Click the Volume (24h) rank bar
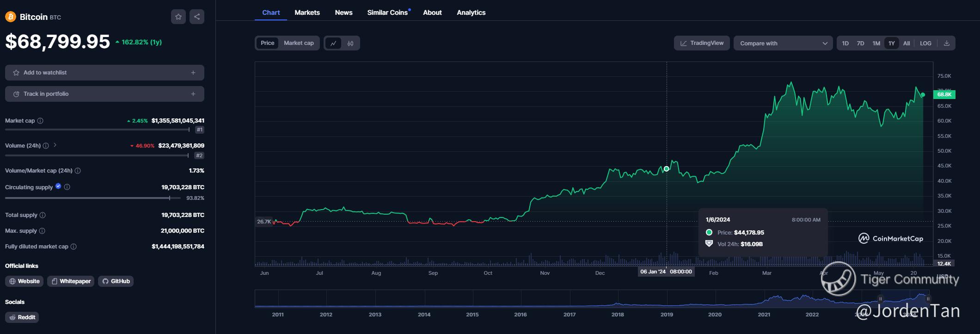The image size is (980, 334). 97,155
